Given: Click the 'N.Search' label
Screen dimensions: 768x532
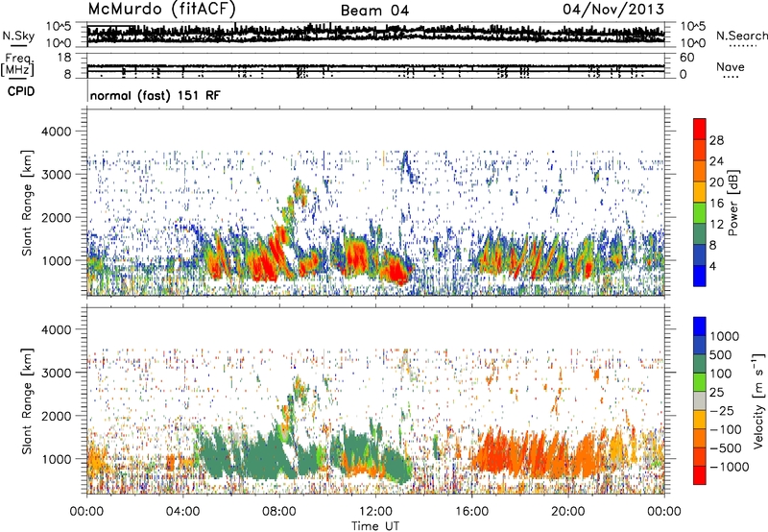Looking at the screenshot, I should click(741, 36).
